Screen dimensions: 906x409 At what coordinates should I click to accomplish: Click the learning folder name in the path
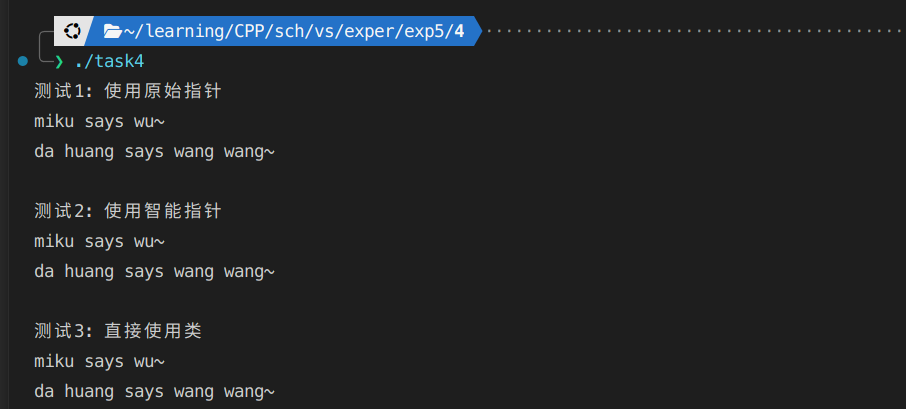(x=184, y=31)
